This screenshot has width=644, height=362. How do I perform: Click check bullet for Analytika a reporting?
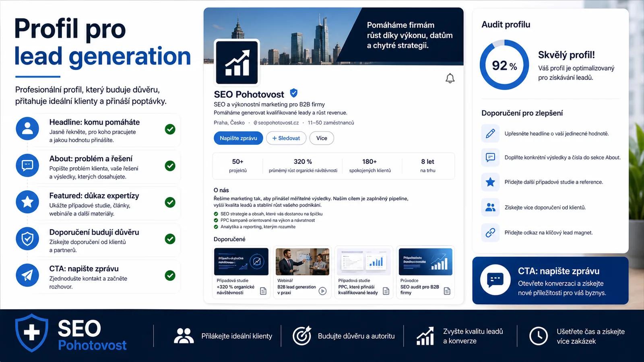(216, 227)
